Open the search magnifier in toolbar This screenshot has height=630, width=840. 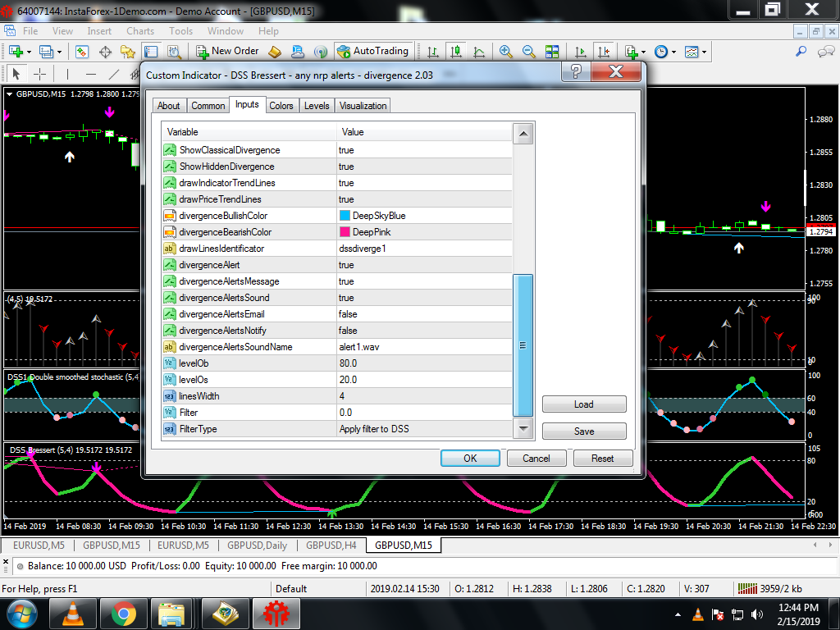(x=801, y=51)
